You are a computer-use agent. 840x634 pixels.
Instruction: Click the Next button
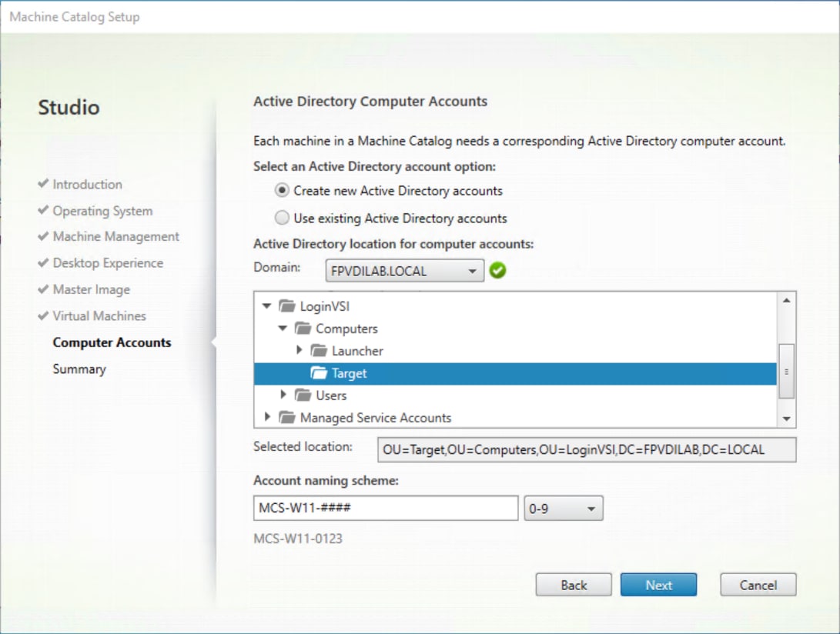659,585
